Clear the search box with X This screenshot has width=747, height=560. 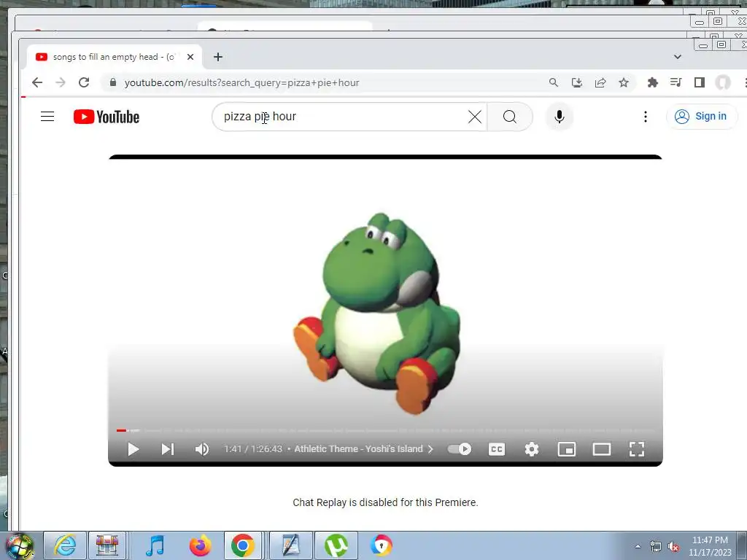tap(474, 117)
